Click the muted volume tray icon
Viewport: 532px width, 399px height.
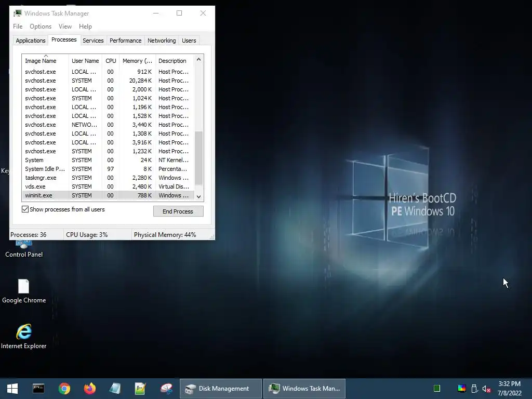click(486, 389)
